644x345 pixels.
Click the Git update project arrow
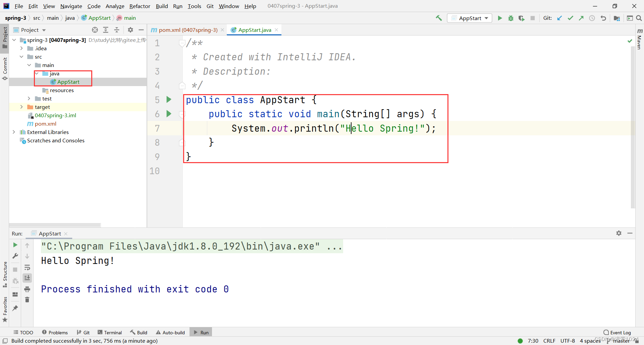(559, 18)
